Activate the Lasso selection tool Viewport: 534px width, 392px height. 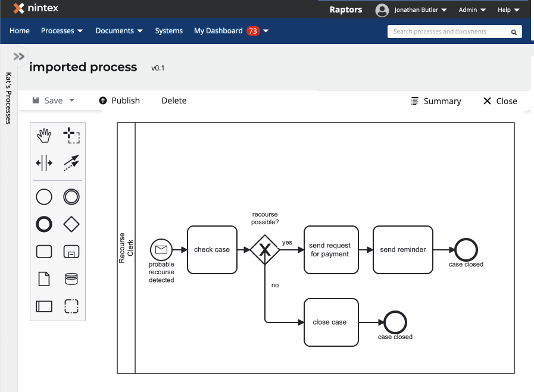(71, 136)
